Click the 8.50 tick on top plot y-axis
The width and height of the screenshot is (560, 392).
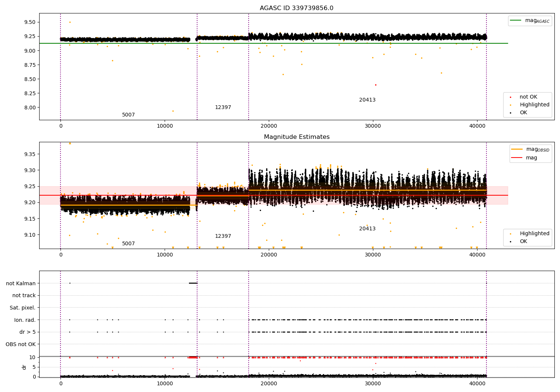pos(29,79)
